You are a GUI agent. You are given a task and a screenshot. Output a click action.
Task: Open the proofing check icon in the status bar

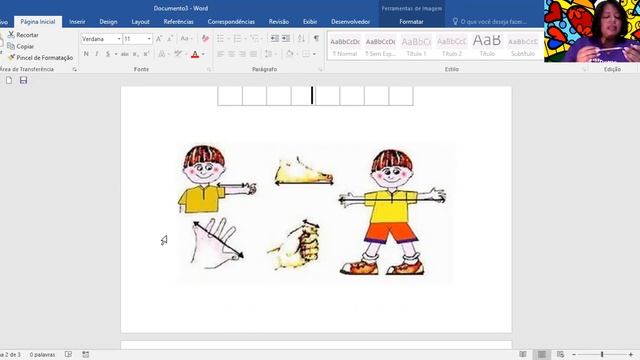[68, 354]
